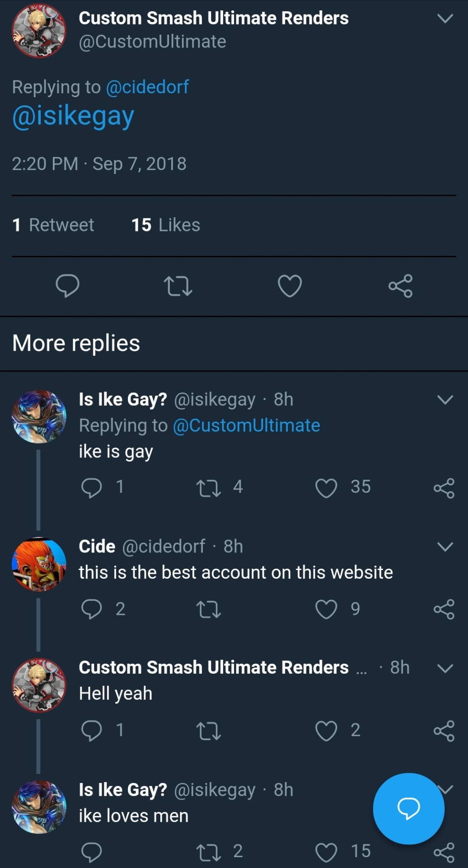Retweet the "ike is gay" reply
The width and height of the screenshot is (468, 868).
tap(209, 488)
